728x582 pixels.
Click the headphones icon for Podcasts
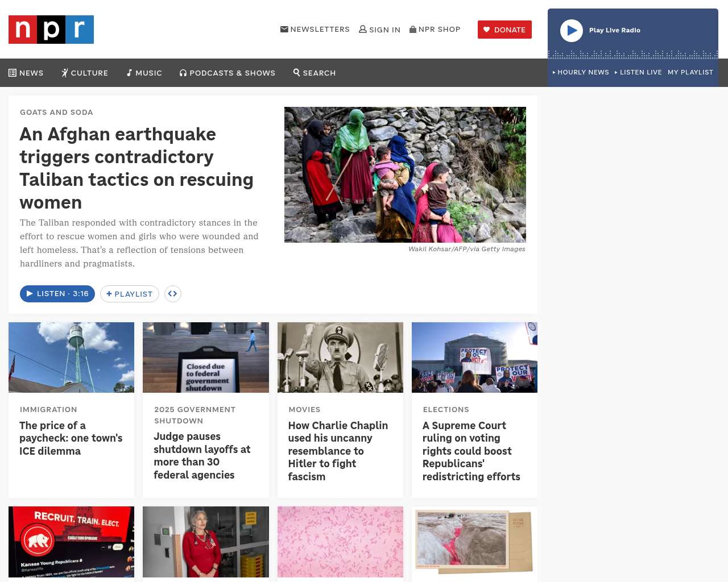click(x=183, y=73)
